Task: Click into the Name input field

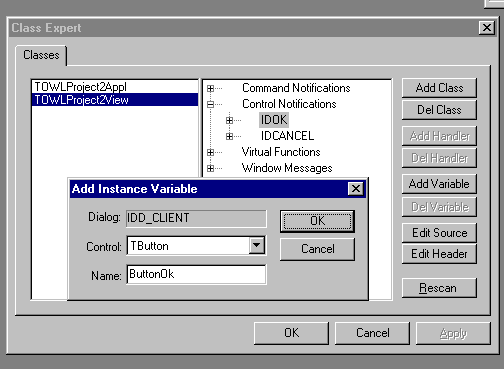Action: [196, 274]
